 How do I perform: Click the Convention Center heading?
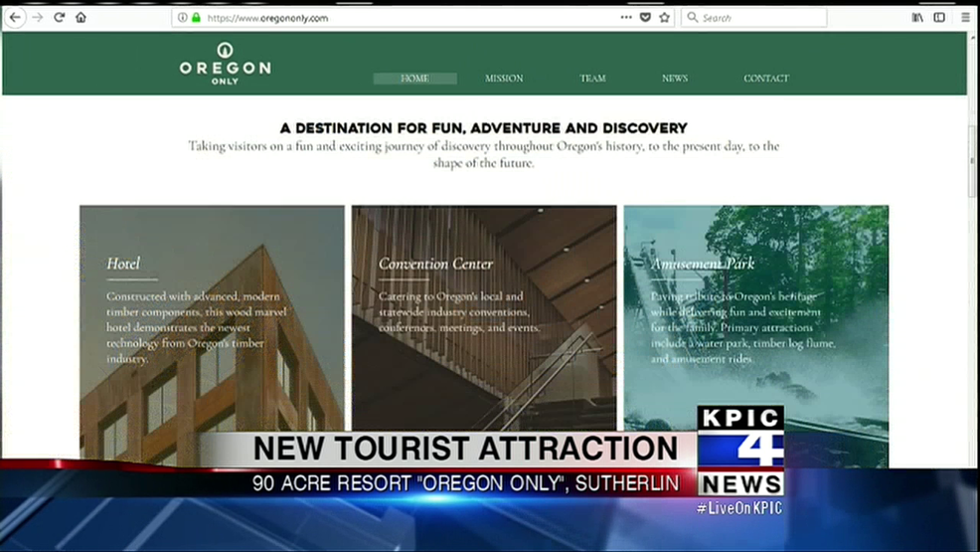435,264
